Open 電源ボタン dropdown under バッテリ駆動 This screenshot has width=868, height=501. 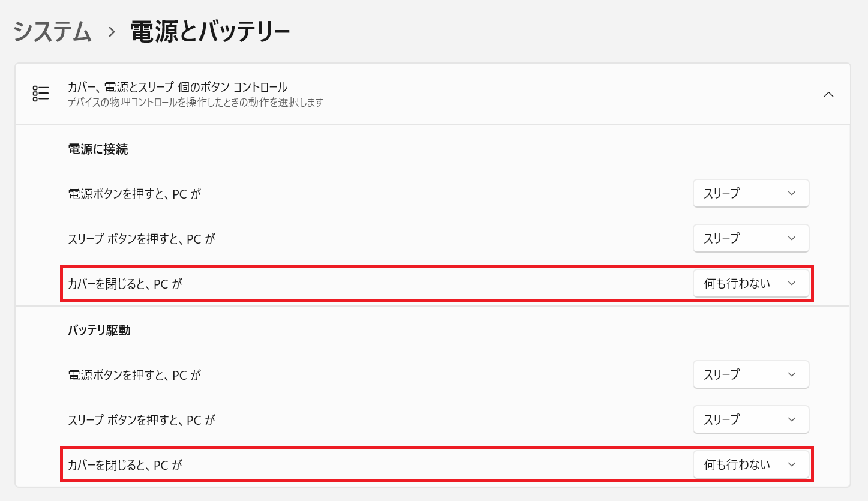point(750,374)
